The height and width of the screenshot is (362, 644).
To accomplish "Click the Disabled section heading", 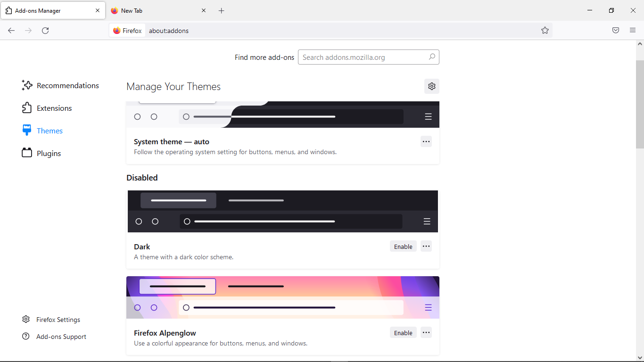I will click(x=142, y=178).
